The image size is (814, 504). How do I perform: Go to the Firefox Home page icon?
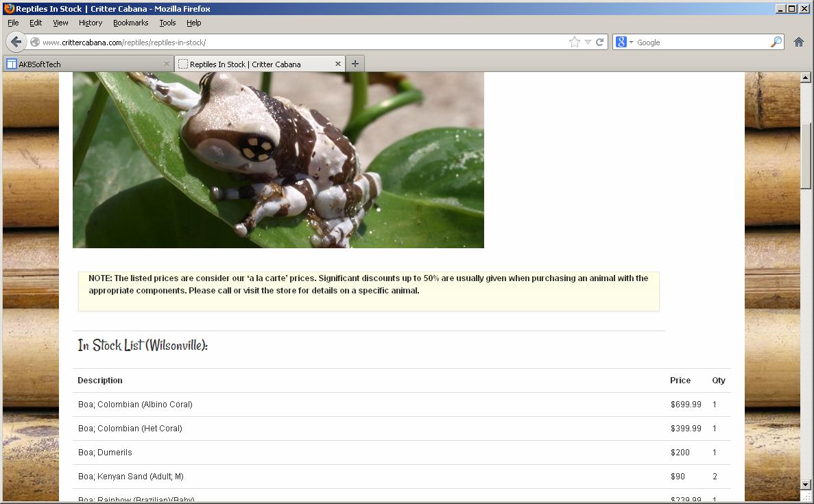(798, 42)
